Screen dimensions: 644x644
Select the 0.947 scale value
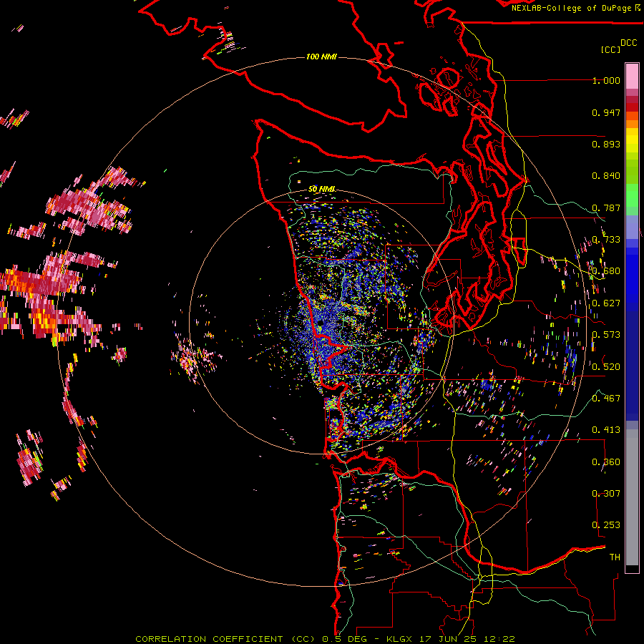tap(606, 112)
